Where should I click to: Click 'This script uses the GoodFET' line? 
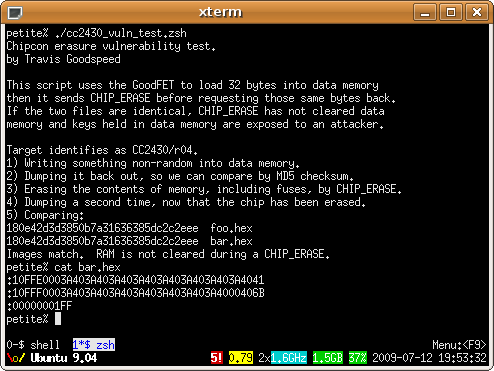[192, 85]
